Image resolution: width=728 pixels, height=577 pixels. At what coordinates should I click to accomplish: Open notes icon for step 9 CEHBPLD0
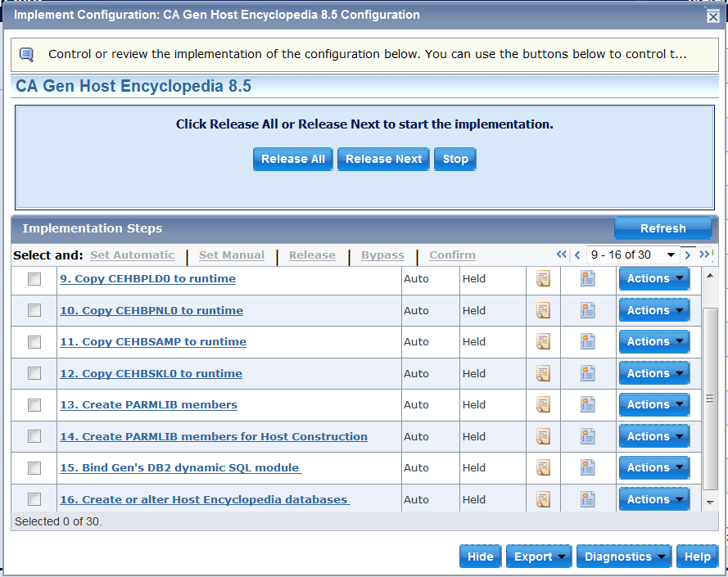pyautogui.click(x=543, y=278)
